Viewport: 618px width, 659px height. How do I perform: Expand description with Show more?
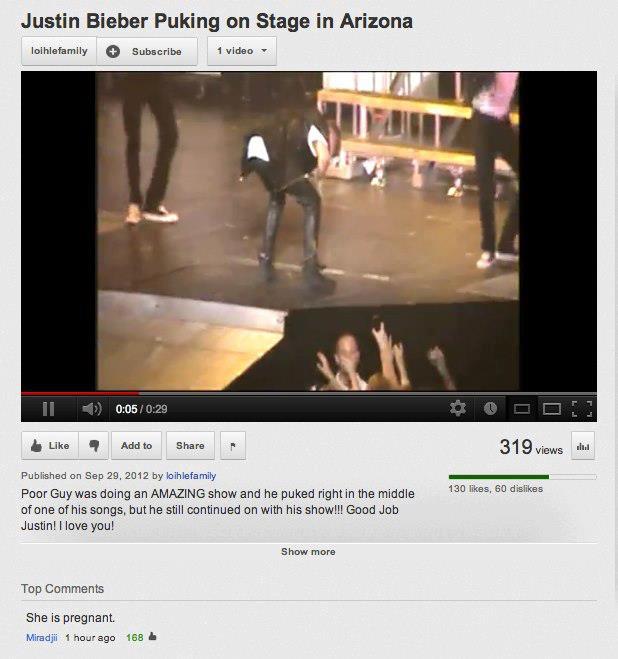coord(308,551)
